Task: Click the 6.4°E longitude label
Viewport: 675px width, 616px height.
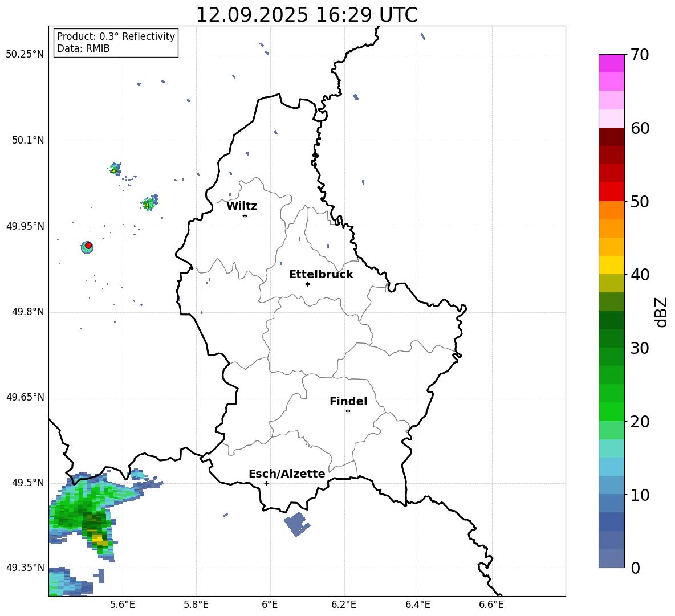Action: [x=417, y=605]
